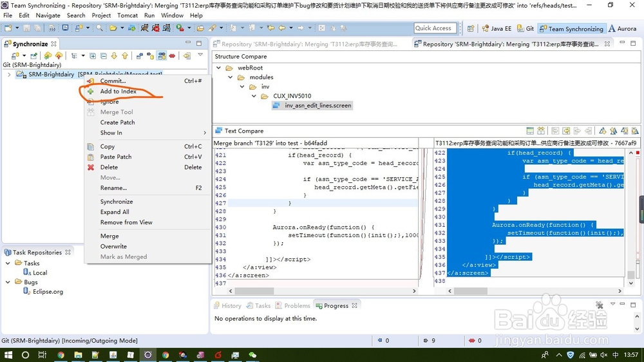Go to next difference with down arrow
The height and width of the screenshot is (362, 644).
coord(114,55)
